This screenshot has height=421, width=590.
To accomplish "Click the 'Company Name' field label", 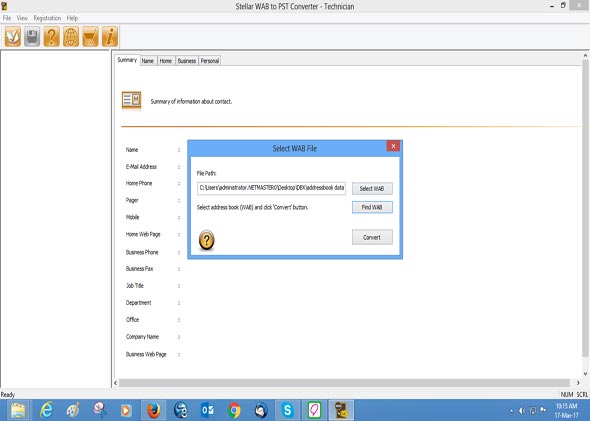I will [142, 337].
